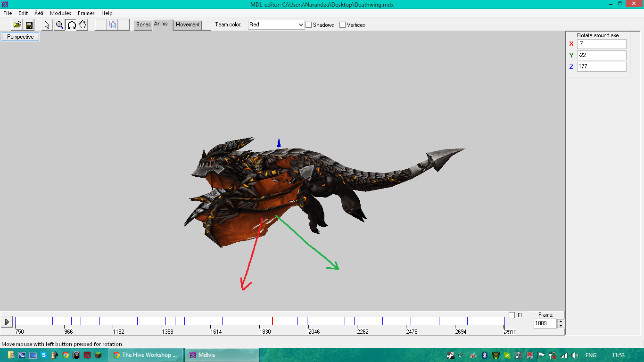Click the Bluetooth tray icon
The image size is (644, 362).
point(484,355)
